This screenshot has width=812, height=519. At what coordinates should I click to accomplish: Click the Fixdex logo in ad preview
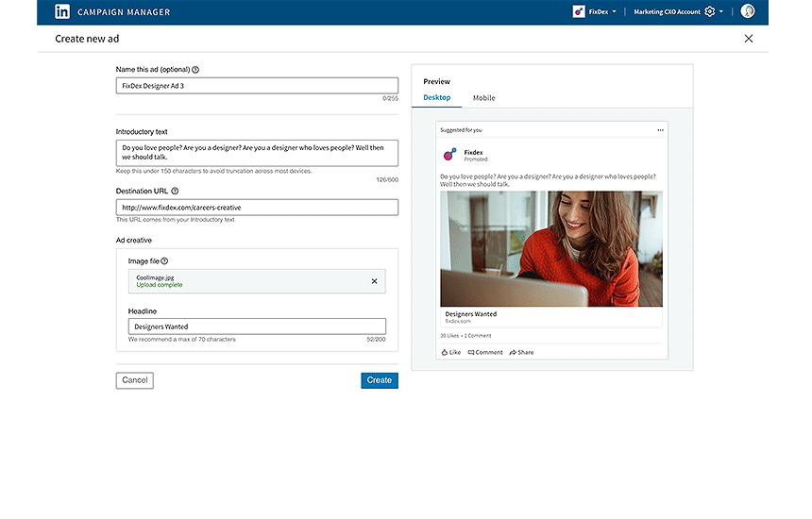pyautogui.click(x=450, y=155)
